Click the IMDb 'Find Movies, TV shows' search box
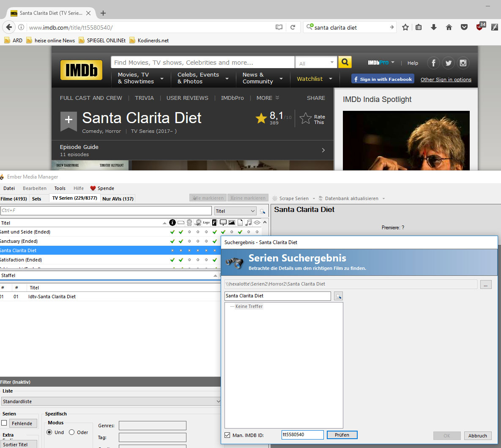This screenshot has height=448, width=501. click(x=203, y=62)
